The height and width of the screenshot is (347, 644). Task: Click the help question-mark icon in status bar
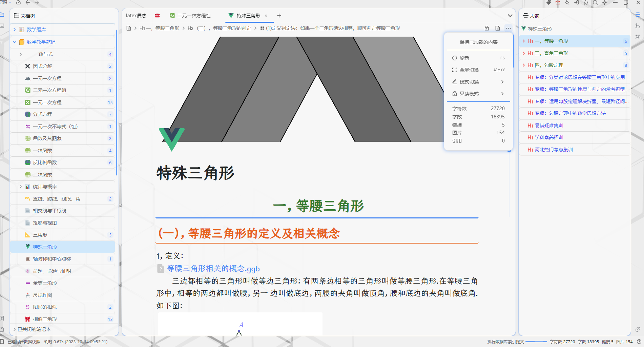pyautogui.click(x=640, y=342)
